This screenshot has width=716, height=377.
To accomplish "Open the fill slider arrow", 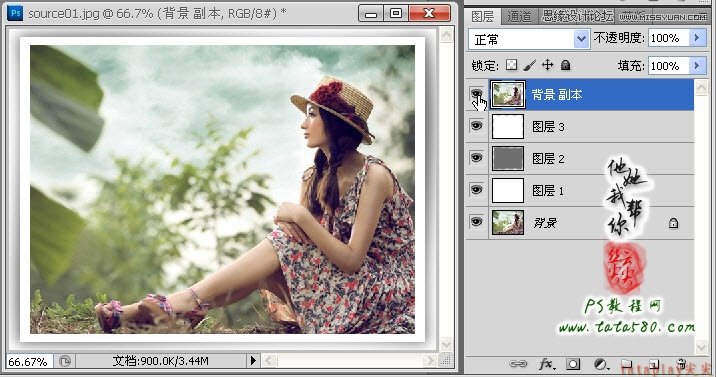I will pyautogui.click(x=697, y=66).
